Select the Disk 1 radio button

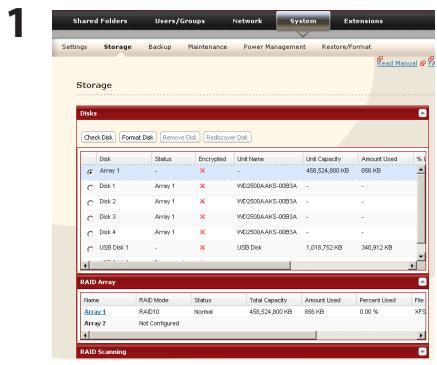90,188
